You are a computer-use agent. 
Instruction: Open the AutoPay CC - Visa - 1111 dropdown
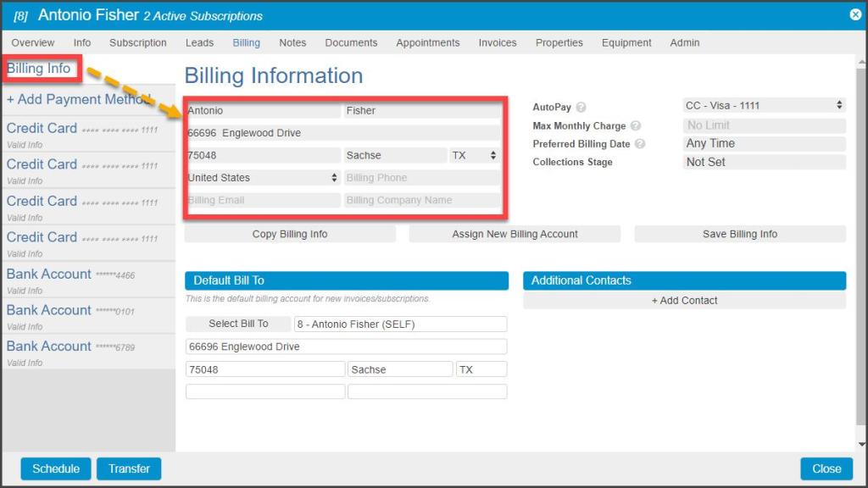click(764, 106)
